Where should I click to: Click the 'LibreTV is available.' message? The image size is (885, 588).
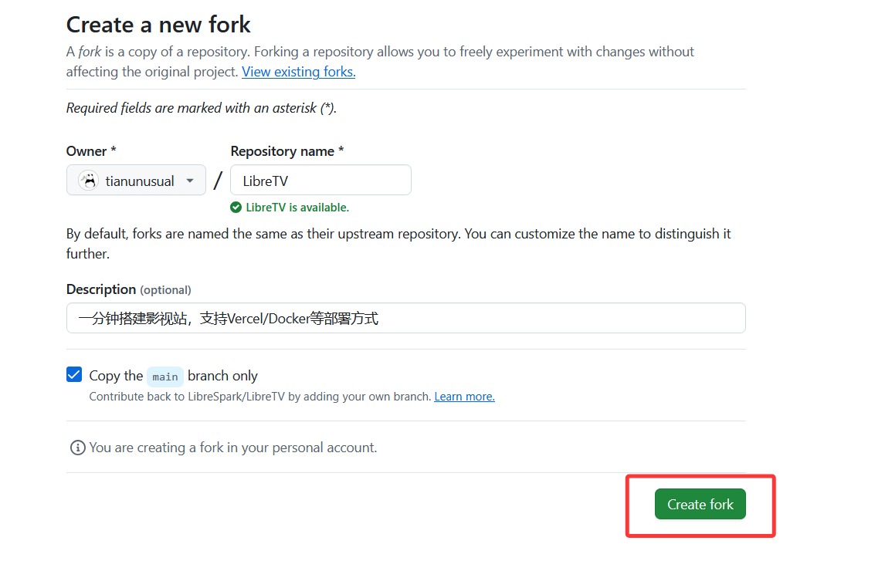297,208
